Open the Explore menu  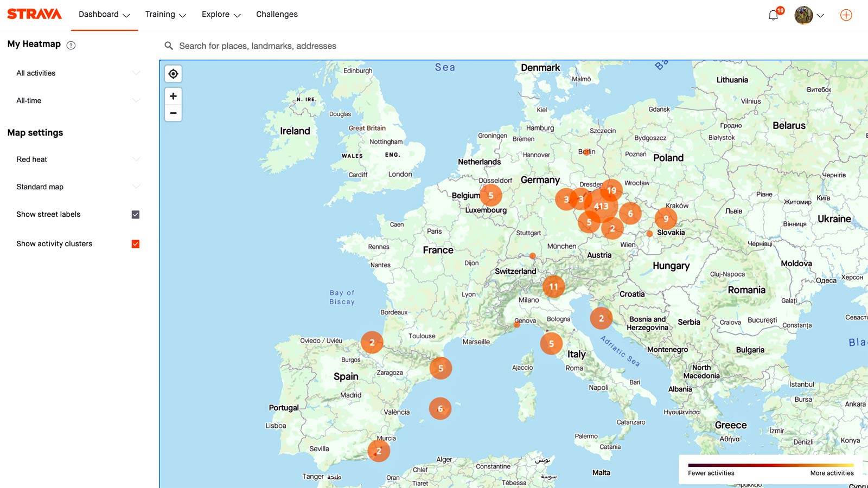coord(221,15)
